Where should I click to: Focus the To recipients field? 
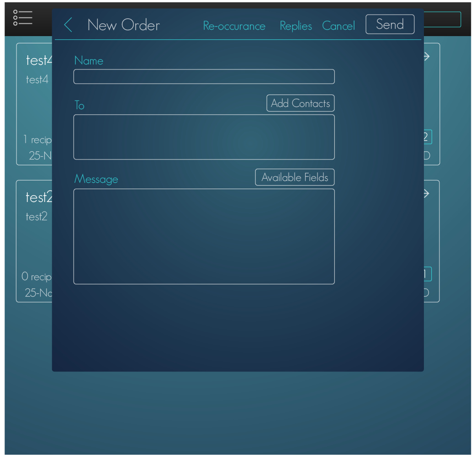pos(204,137)
